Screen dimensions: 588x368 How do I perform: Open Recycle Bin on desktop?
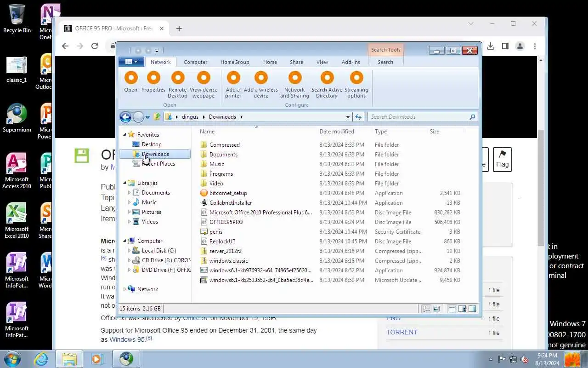point(17,19)
